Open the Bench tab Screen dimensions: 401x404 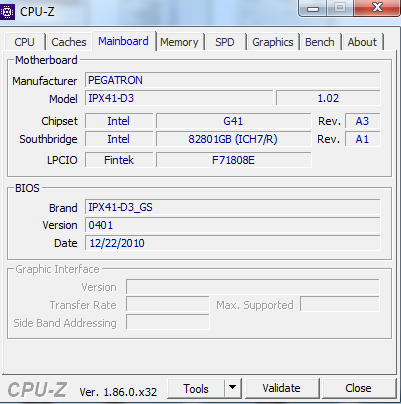point(320,42)
